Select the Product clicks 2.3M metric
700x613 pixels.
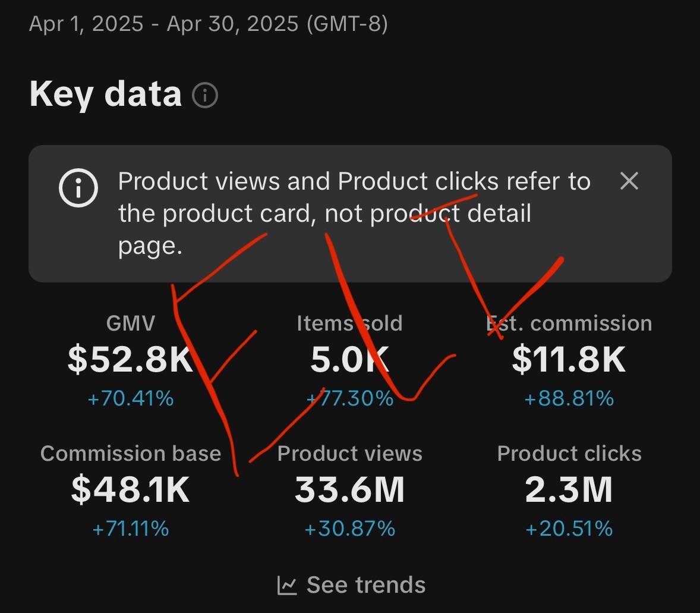click(x=569, y=491)
